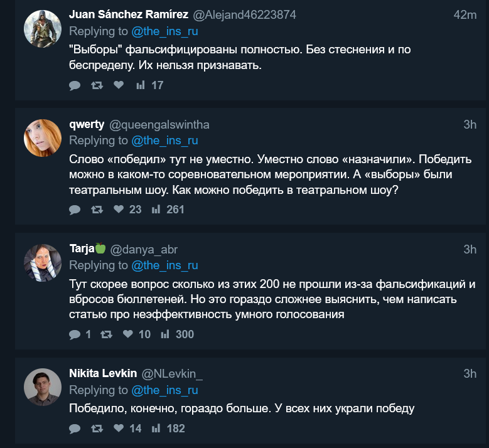Viewport: 489px width, 448px height.
Task: Open the 42m timestamp of Juan's tweet
Action: coord(465,14)
